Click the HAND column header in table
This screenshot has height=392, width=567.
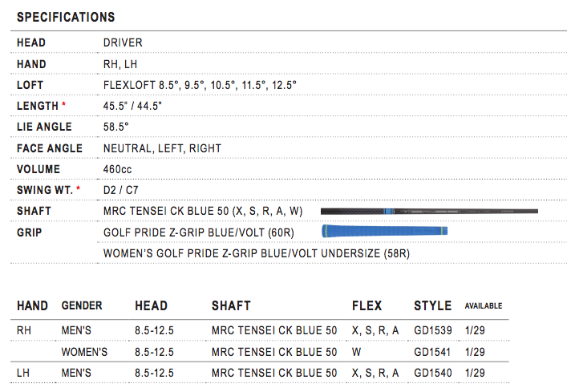(33, 305)
